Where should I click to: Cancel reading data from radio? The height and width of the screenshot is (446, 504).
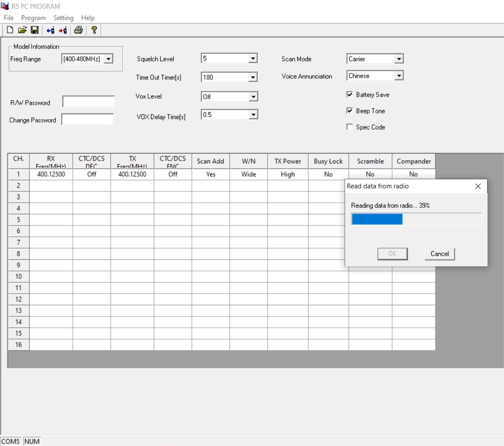pyautogui.click(x=439, y=254)
